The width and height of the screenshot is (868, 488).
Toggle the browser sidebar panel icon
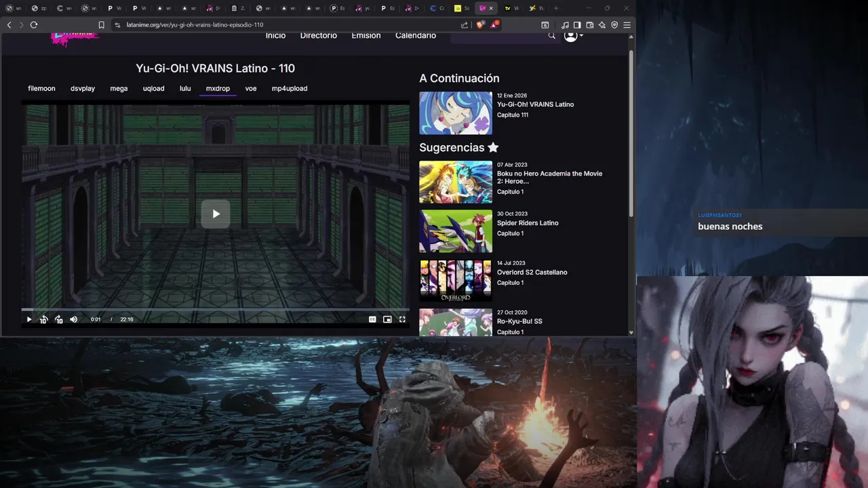[x=577, y=25]
